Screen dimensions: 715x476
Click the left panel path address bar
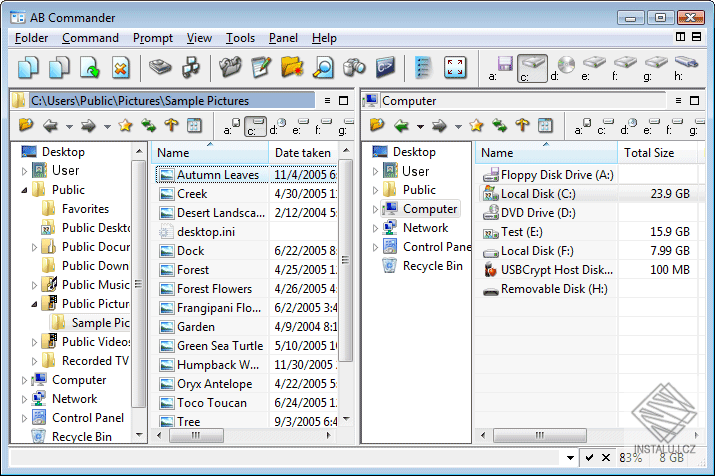coord(172,101)
